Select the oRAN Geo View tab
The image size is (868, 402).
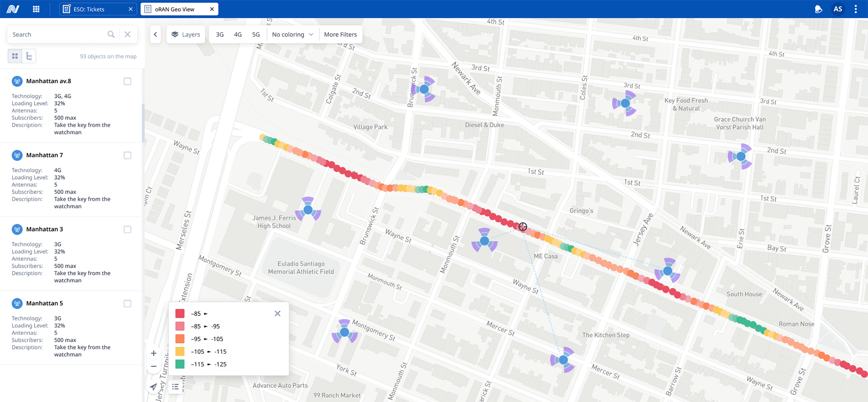[x=174, y=9]
